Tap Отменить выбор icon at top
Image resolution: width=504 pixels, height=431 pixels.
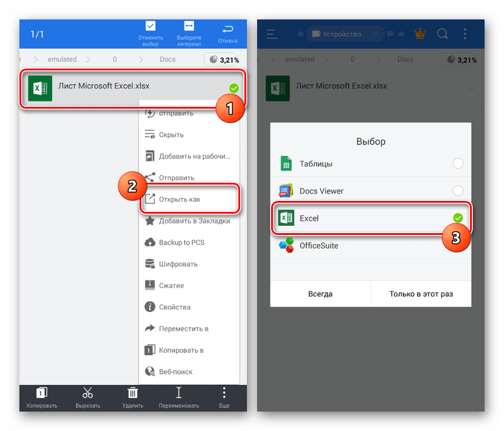(x=150, y=27)
